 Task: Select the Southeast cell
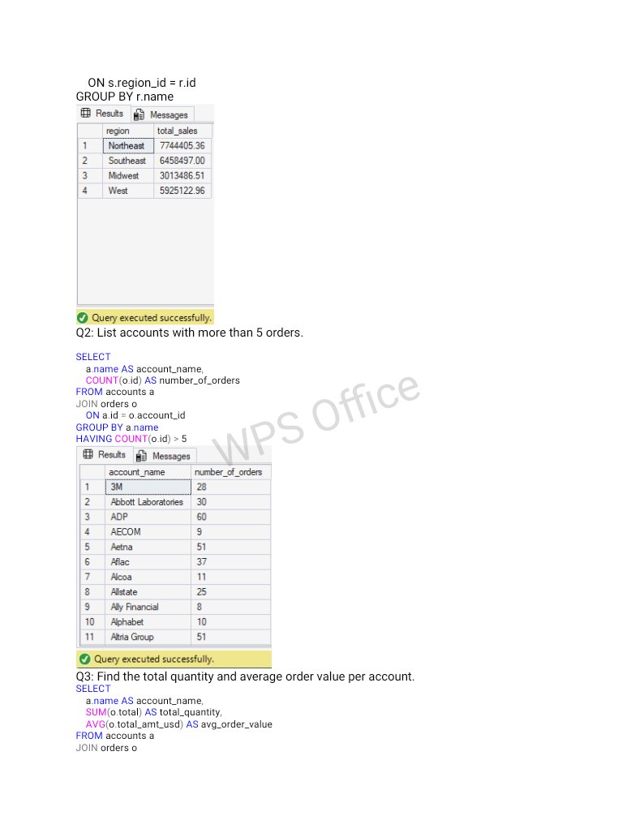pyautogui.click(x=128, y=161)
